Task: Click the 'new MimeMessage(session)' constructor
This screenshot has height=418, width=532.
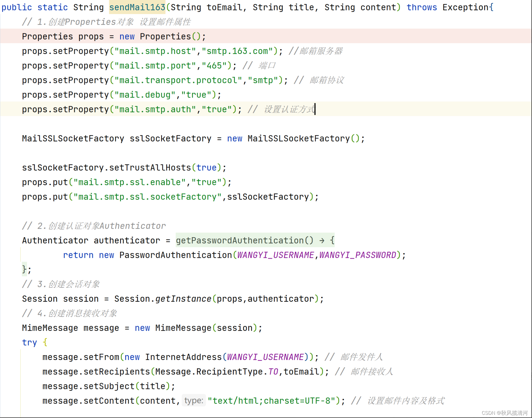Action: [183, 328]
